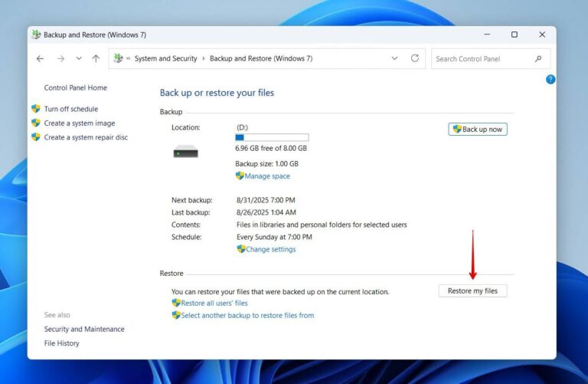Screen dimensions: 588x384
Task: Open the recent locations chevron
Action: click(79, 58)
